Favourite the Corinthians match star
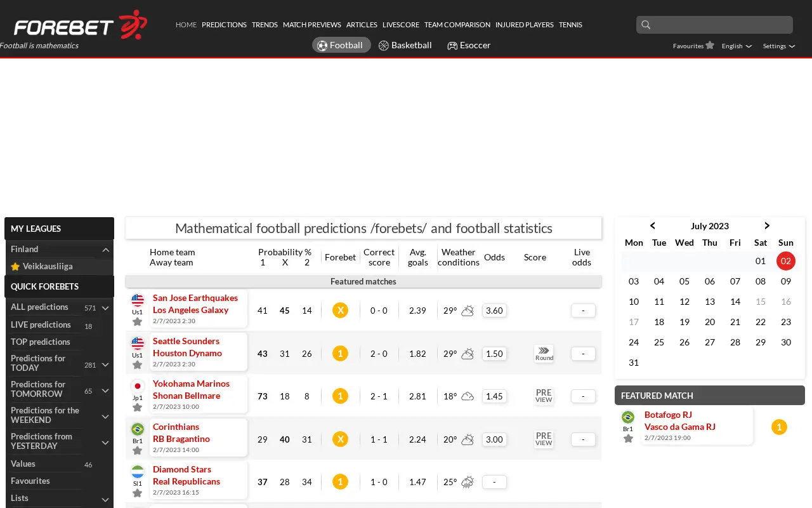 pos(137,451)
